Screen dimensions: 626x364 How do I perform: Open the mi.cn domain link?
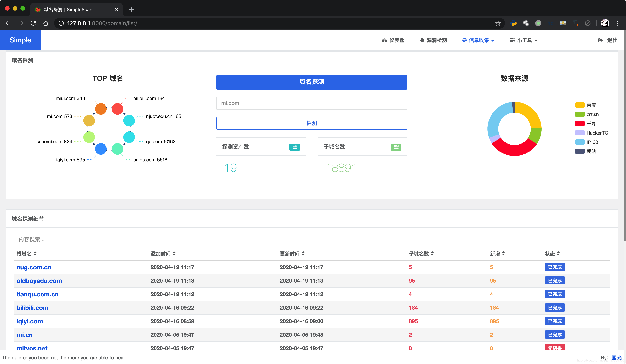(x=25, y=335)
